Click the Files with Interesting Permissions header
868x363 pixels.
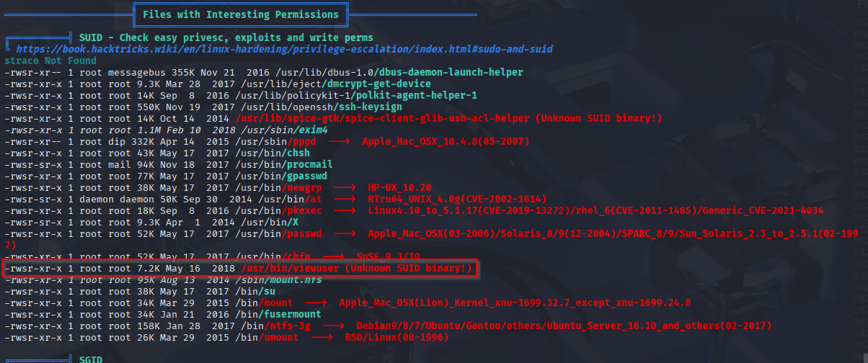coord(240,14)
